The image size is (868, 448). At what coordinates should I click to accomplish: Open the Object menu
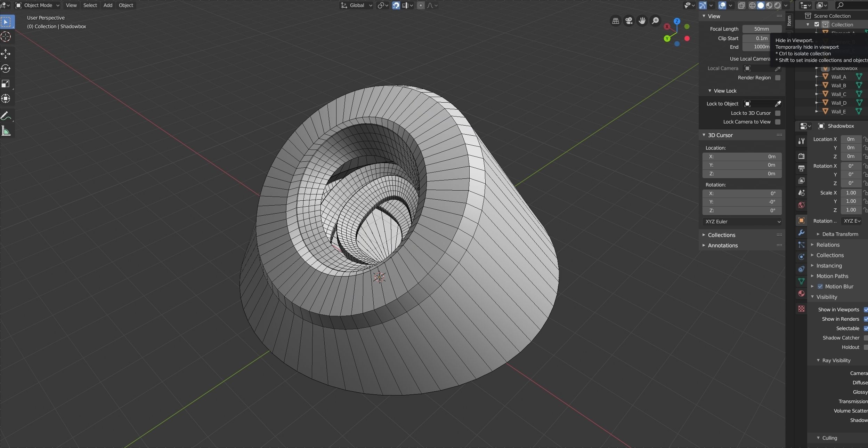pyautogui.click(x=126, y=5)
